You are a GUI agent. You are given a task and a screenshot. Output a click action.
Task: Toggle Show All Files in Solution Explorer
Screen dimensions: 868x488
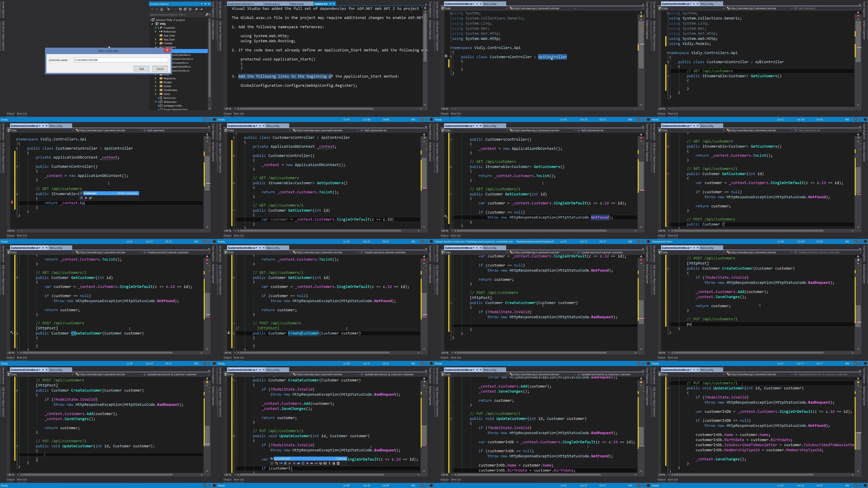(190, 9)
